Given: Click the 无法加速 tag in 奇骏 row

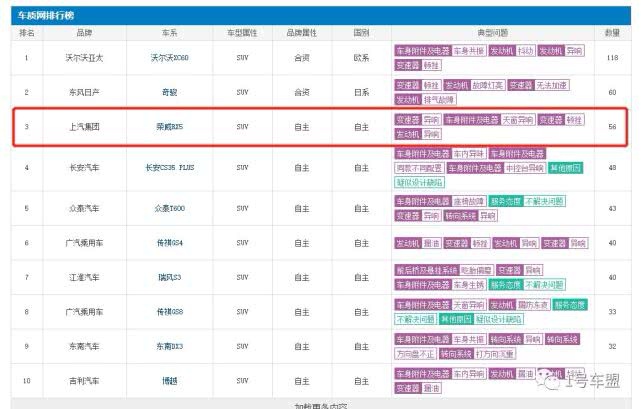Looking at the screenshot, I should point(551,85).
